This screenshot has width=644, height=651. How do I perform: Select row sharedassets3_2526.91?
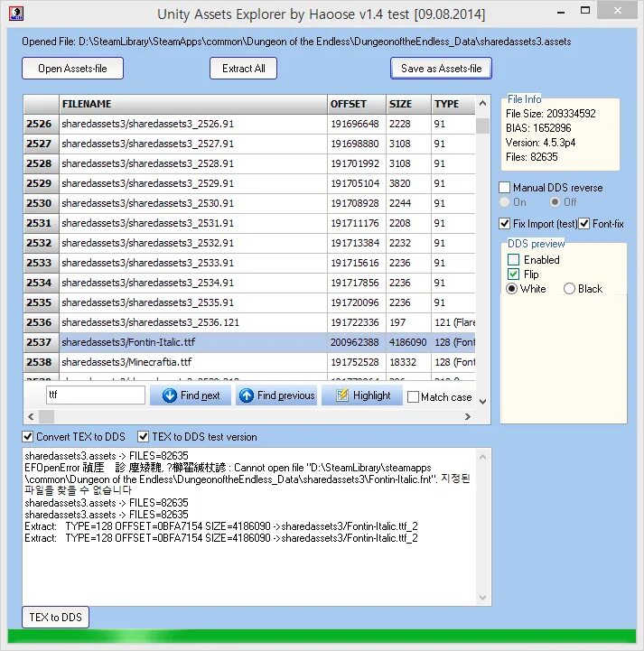click(x=249, y=124)
